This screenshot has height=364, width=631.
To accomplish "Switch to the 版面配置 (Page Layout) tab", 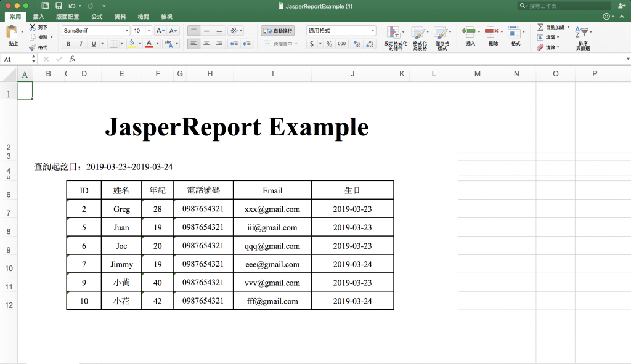I will click(68, 17).
